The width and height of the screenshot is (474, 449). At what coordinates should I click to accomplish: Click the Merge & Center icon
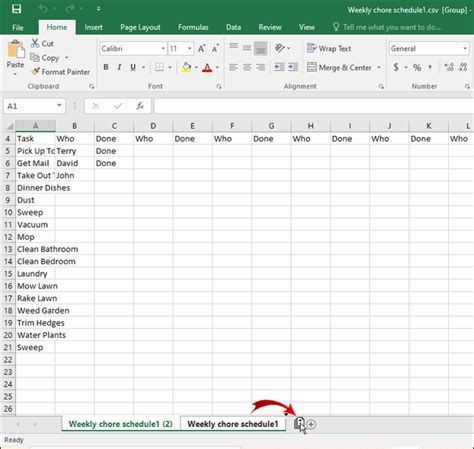[x=312, y=68]
